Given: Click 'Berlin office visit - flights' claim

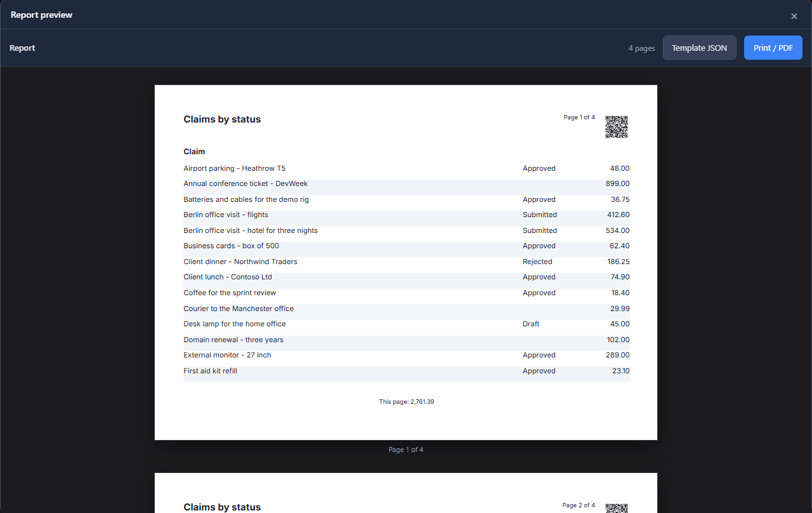Looking at the screenshot, I should (226, 215).
